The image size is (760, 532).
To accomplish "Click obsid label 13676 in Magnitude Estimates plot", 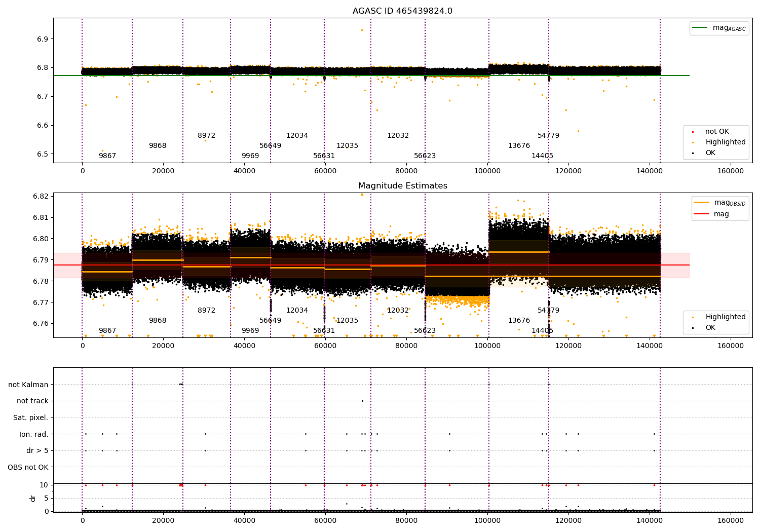I will tap(519, 321).
